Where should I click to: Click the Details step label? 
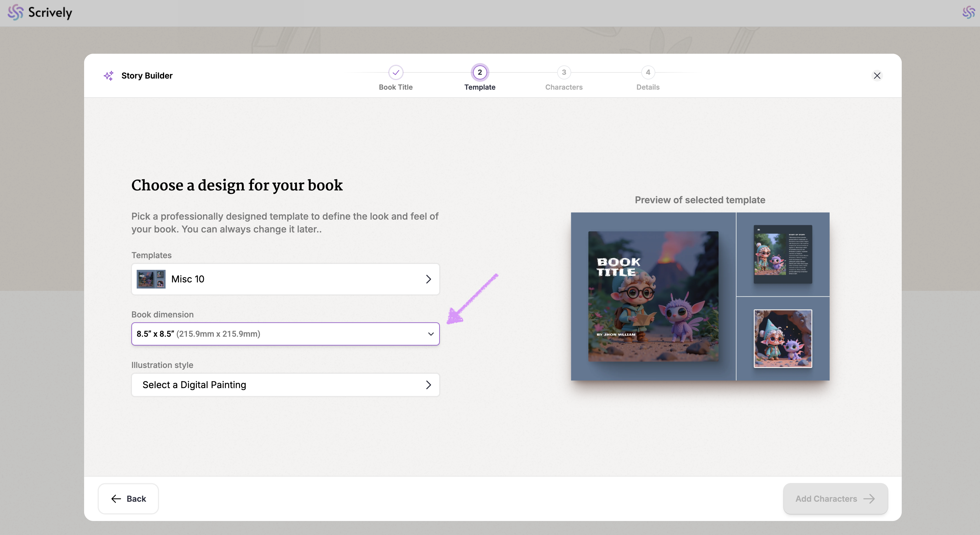pos(648,87)
